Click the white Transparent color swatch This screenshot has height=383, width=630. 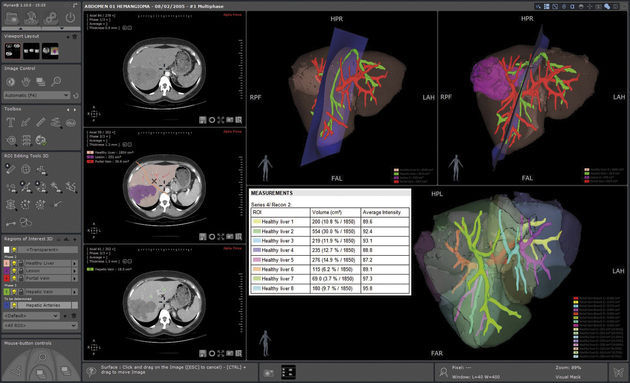tap(6, 250)
